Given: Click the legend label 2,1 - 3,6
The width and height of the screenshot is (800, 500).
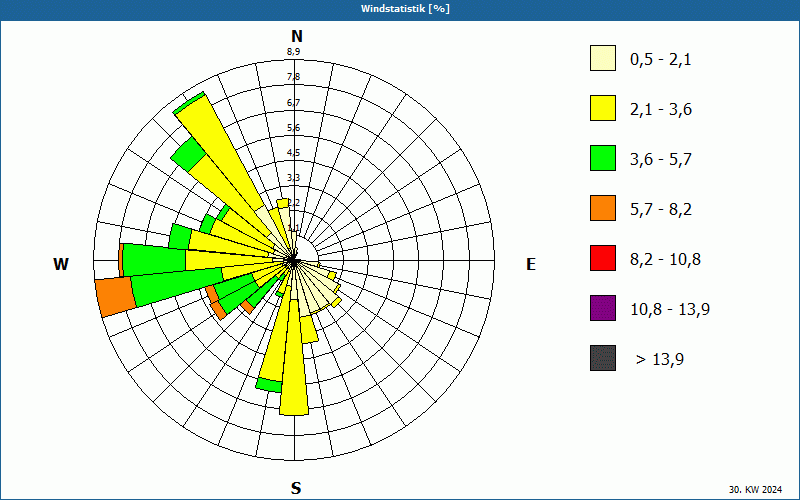Looking at the screenshot, I should (x=661, y=110).
